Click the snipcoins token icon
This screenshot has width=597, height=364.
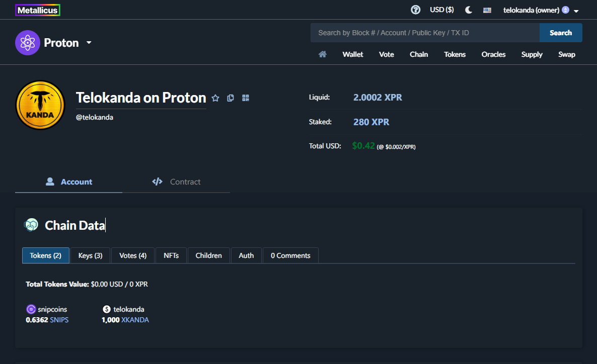(x=31, y=309)
